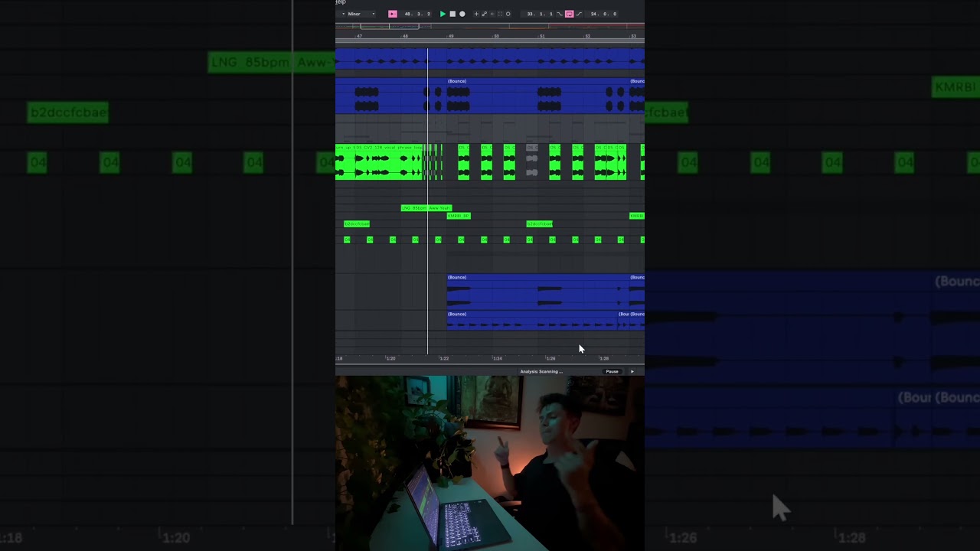Click bar 51 on the beat ruler
This screenshot has width=980, height=551.
(542, 36)
